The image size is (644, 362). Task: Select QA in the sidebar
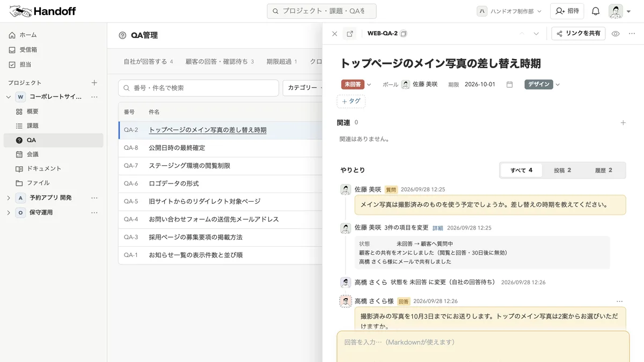click(53, 140)
